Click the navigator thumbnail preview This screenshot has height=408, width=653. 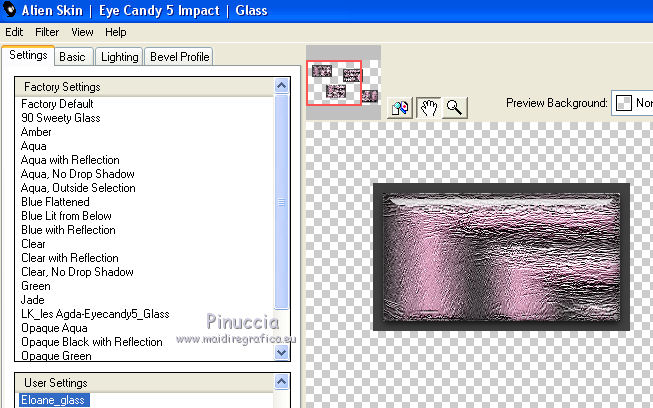coord(343,82)
